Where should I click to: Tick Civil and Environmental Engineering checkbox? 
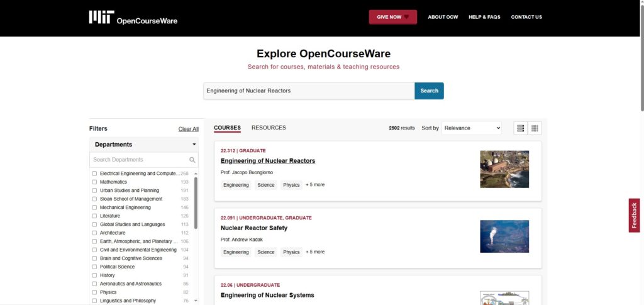tap(94, 250)
